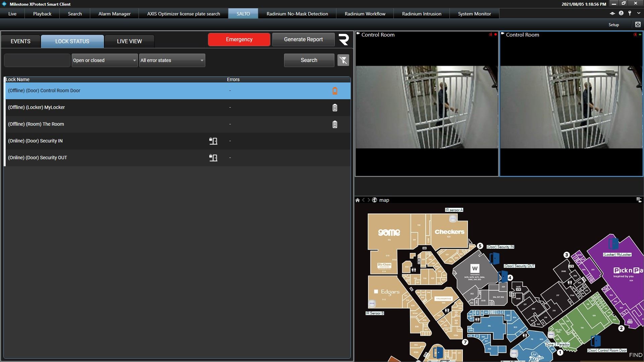Switch to LIVE VIEW tab
The height and width of the screenshot is (362, 644).
pyautogui.click(x=129, y=41)
